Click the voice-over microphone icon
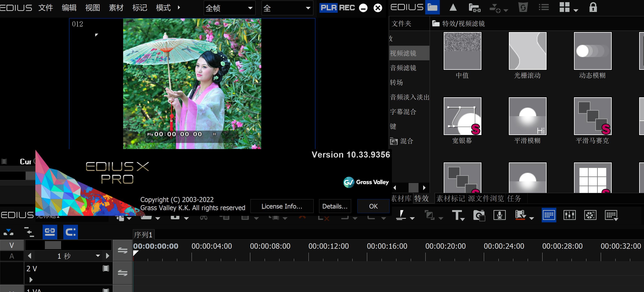This screenshot has width=644, height=292. [x=499, y=215]
